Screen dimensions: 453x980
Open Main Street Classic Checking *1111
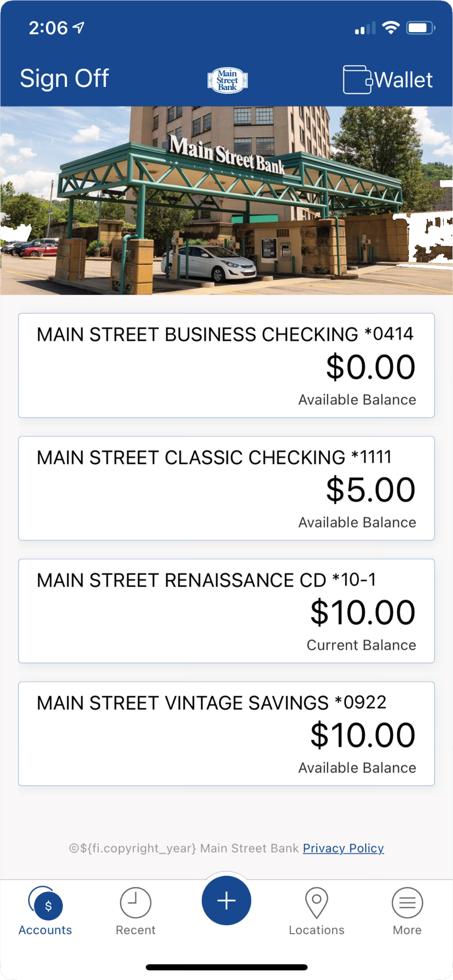coord(226,488)
